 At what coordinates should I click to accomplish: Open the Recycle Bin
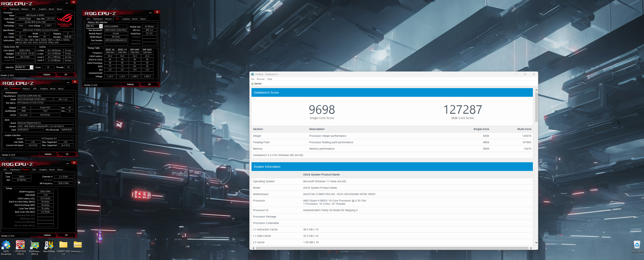637,246
